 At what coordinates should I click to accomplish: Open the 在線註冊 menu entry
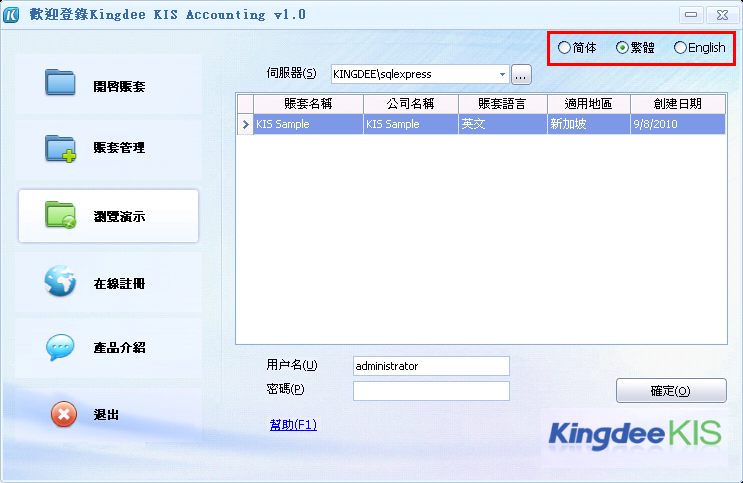coord(109,282)
